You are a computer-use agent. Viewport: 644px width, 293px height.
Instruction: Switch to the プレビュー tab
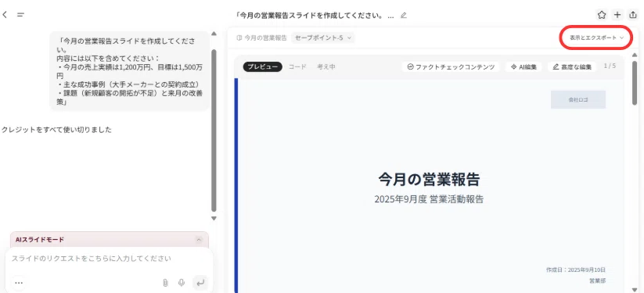[262, 67]
